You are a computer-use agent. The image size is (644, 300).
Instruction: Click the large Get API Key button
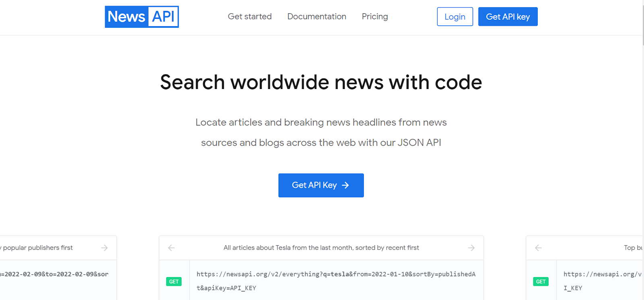point(321,185)
